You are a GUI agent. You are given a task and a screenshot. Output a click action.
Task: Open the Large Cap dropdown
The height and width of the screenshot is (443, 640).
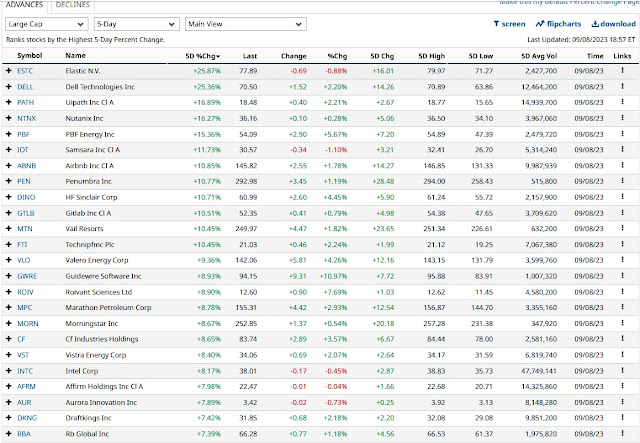click(47, 24)
